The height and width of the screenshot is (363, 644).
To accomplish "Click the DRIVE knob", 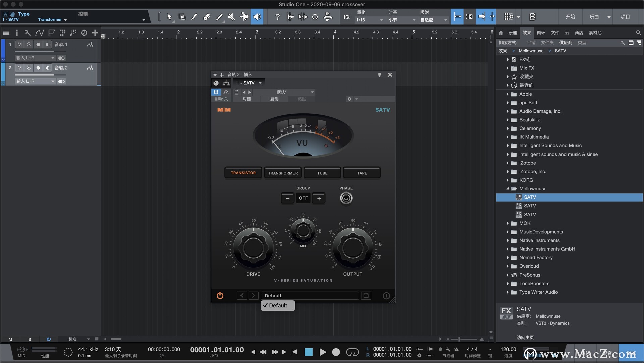I will 253,248.
